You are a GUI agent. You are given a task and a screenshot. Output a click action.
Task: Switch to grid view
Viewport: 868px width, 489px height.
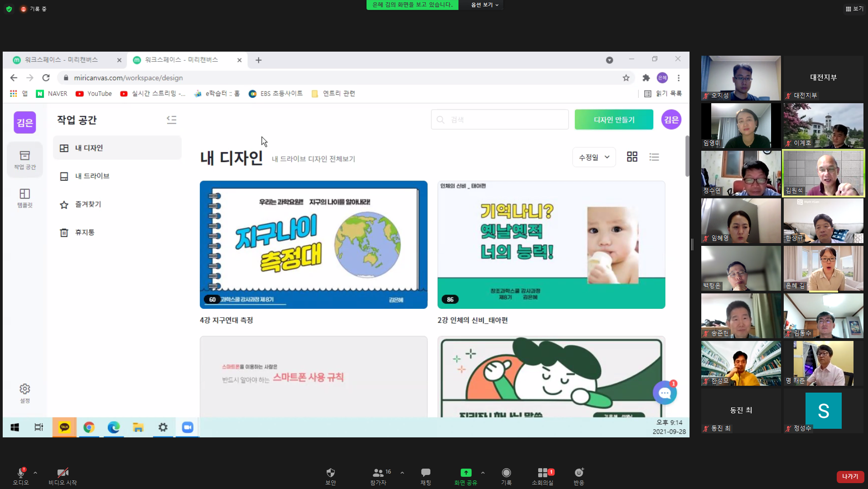[632, 157]
